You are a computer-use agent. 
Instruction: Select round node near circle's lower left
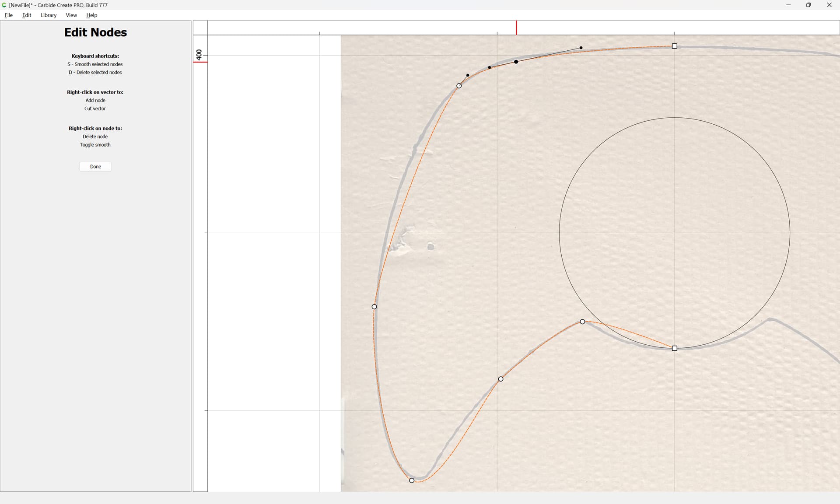pyautogui.click(x=582, y=322)
